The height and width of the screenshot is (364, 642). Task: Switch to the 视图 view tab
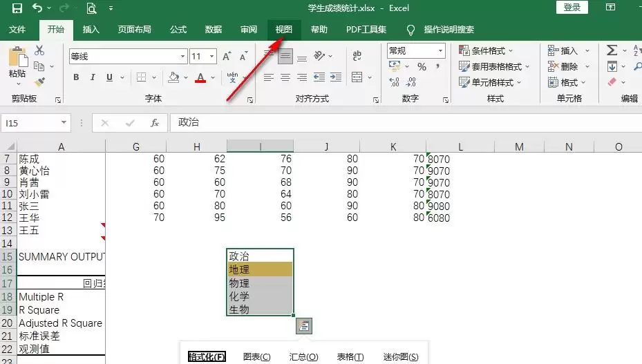pos(284,30)
